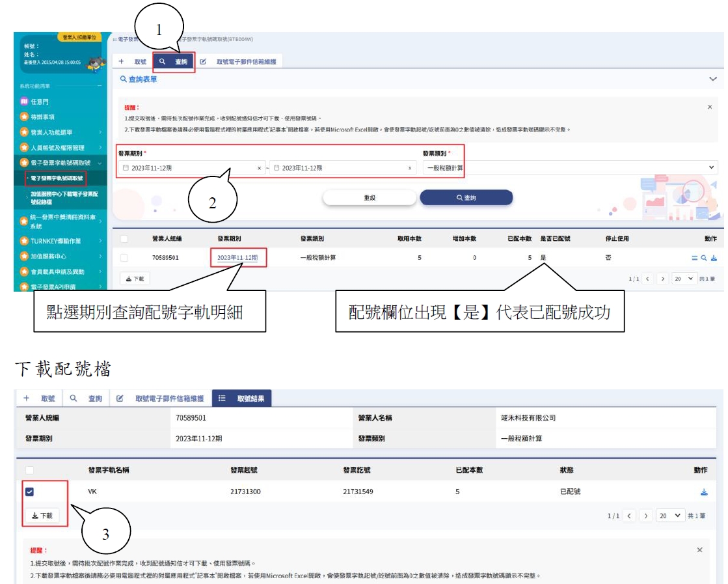Click the download icon in the VK row

[703, 492]
